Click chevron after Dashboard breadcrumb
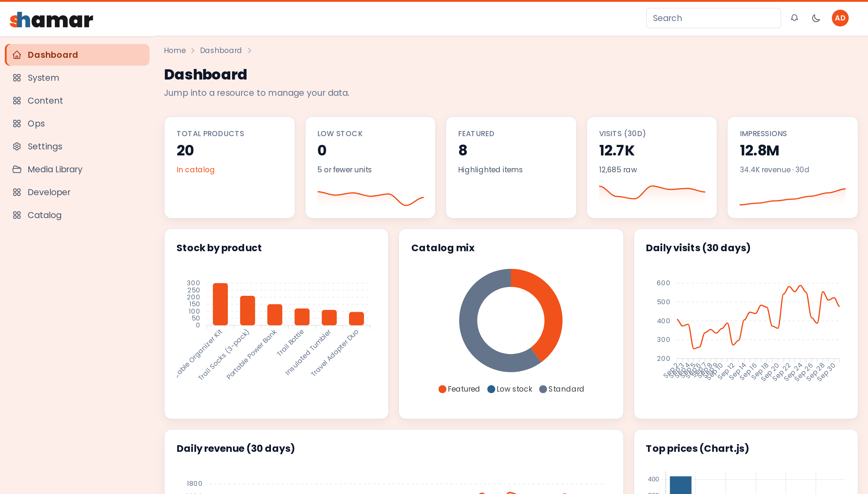 click(x=250, y=51)
